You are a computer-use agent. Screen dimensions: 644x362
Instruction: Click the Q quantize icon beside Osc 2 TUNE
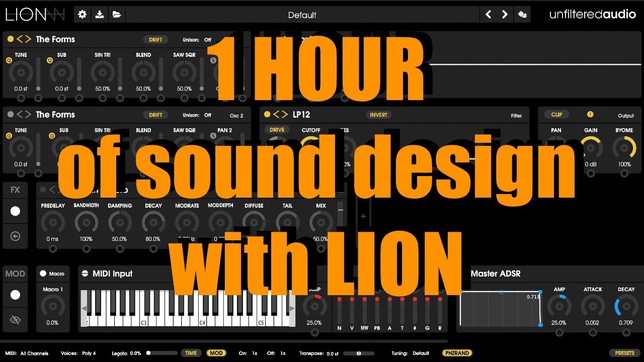[9, 136]
